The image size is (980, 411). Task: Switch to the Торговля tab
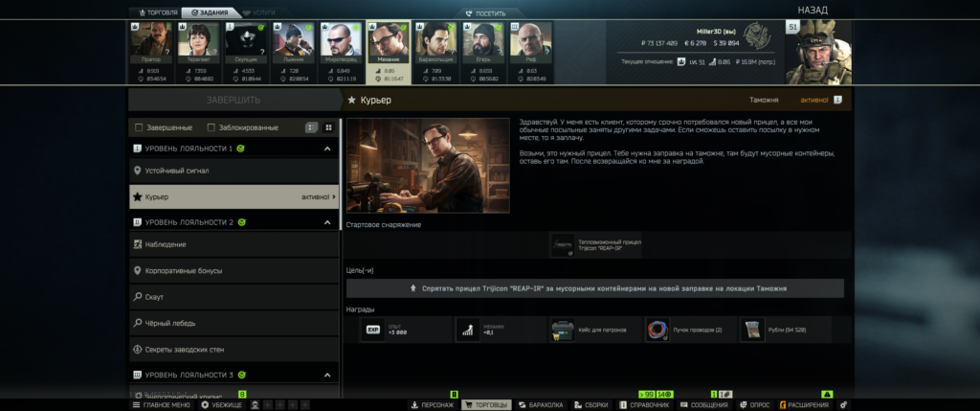tap(158, 12)
